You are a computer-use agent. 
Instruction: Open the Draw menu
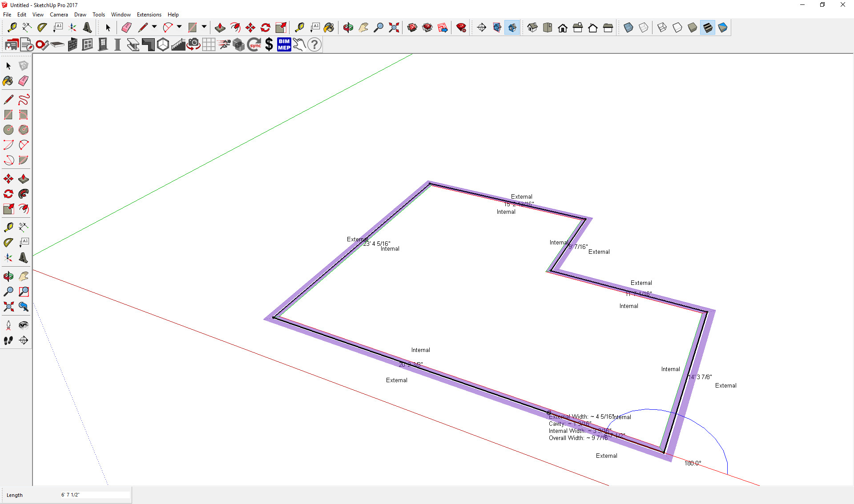pyautogui.click(x=80, y=15)
